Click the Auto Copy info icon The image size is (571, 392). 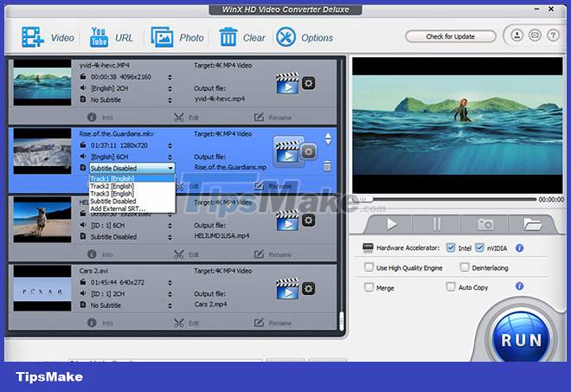[520, 286]
